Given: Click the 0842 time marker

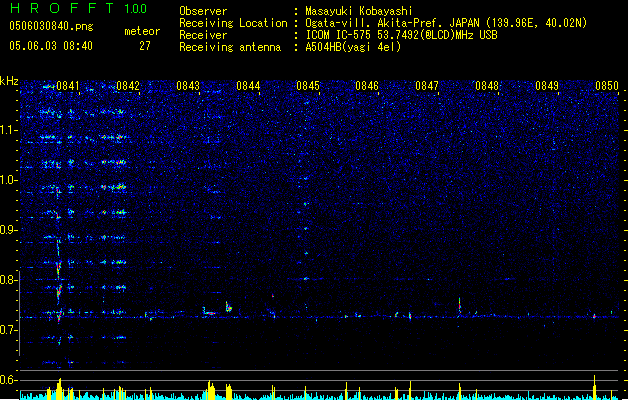Looking at the screenshot, I should pos(128,86).
